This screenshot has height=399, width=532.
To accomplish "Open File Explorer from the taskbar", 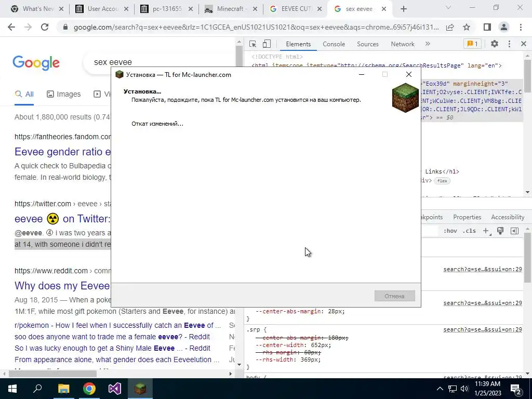I will coord(63,389).
